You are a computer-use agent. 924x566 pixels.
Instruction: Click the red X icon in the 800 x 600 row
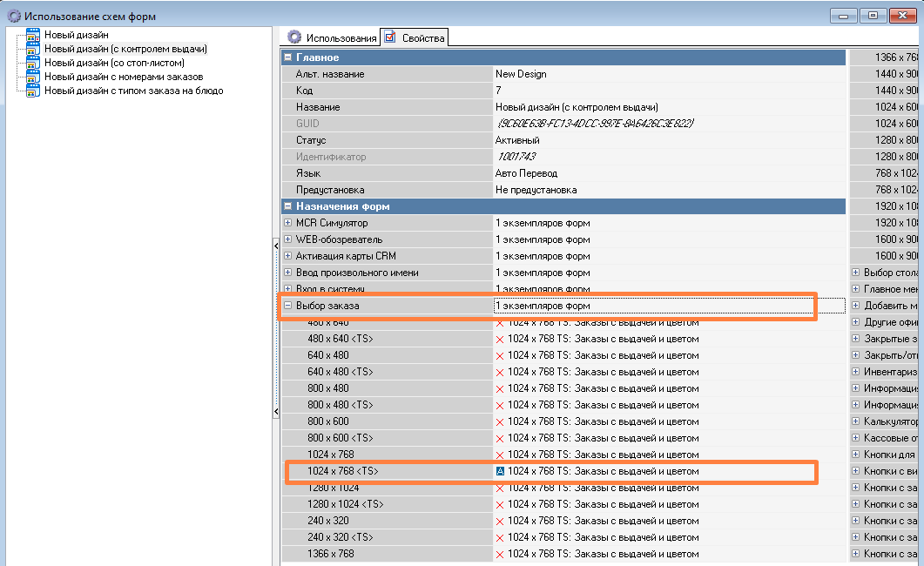(500, 421)
